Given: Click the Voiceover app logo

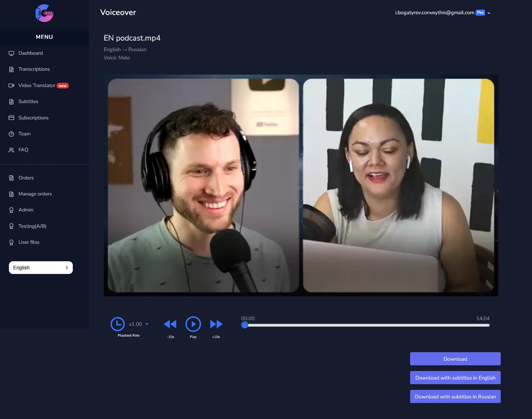Looking at the screenshot, I should click(44, 14).
